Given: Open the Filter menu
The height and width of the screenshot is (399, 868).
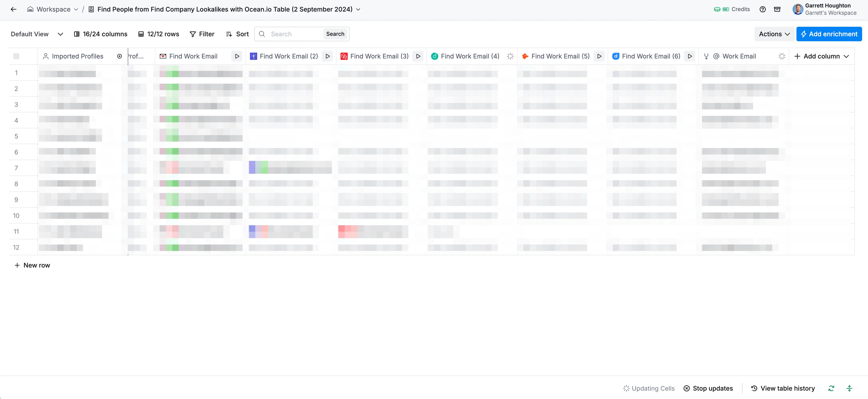Looking at the screenshot, I should click(x=202, y=34).
